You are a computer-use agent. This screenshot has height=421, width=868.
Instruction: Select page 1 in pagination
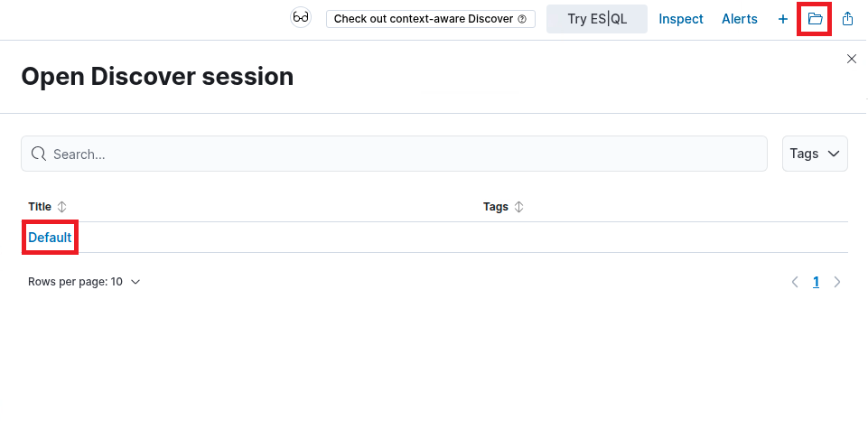pos(816,282)
